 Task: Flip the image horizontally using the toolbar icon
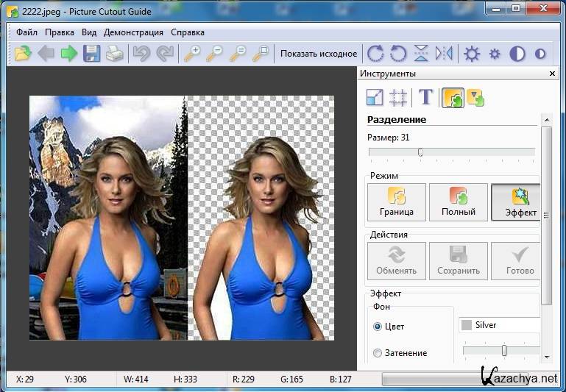tap(444, 54)
